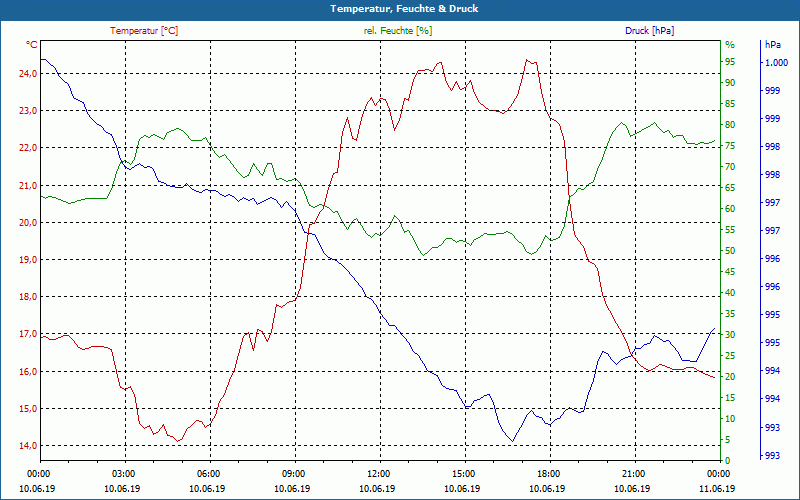Screen dimensions: 800x500
Task: Click the 50 humidity axis label
Action: point(730,251)
